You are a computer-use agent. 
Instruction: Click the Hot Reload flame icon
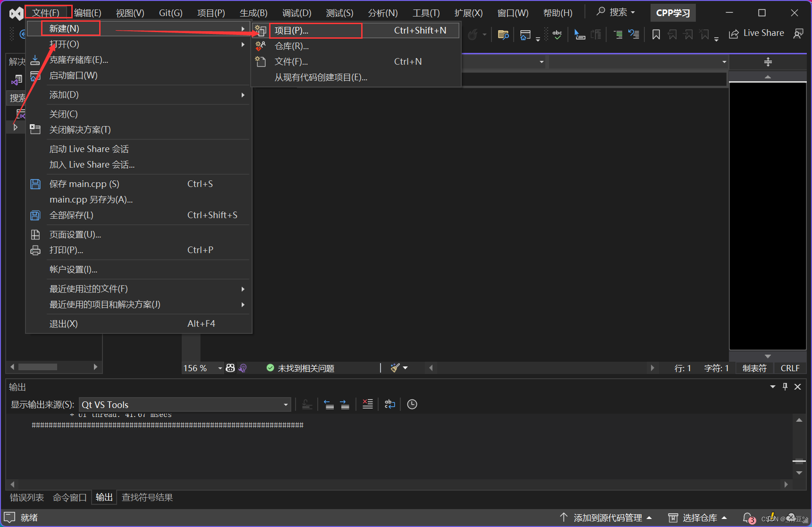tap(473, 34)
